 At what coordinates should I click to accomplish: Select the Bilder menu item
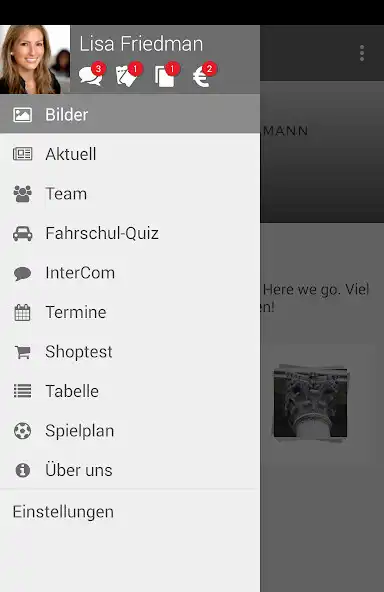click(x=130, y=114)
